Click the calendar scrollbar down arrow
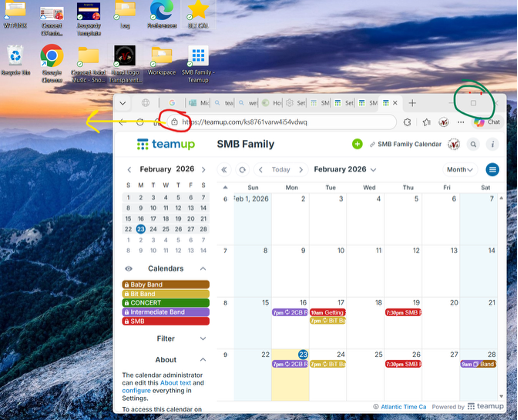 pos(501,396)
